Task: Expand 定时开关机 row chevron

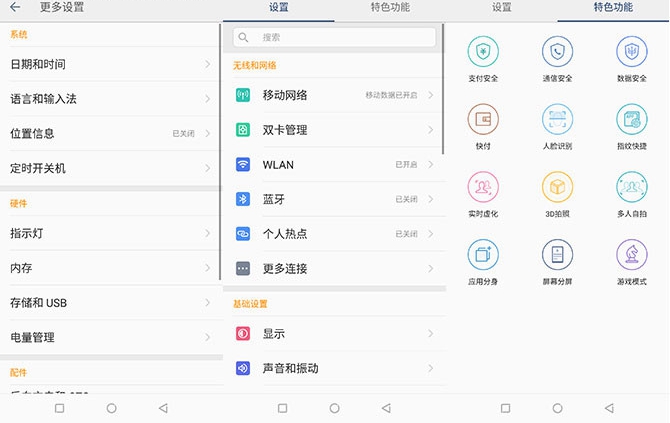Action: pyautogui.click(x=208, y=168)
